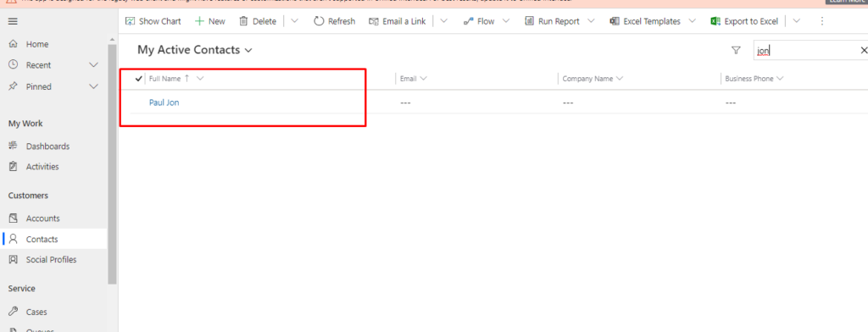Viewport: 868px width, 332px height.
Task: Expand the Export to Excel dropdown chevron
Action: tap(796, 21)
